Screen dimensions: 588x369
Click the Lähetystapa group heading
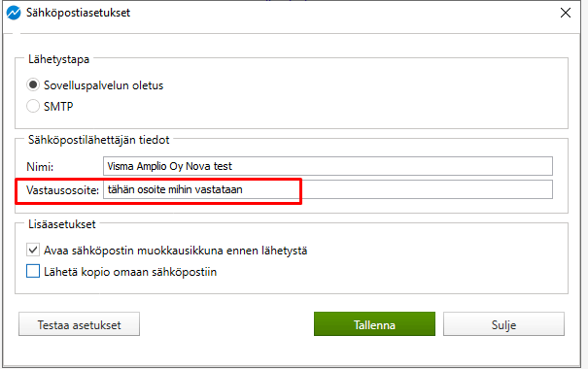pos(59,59)
